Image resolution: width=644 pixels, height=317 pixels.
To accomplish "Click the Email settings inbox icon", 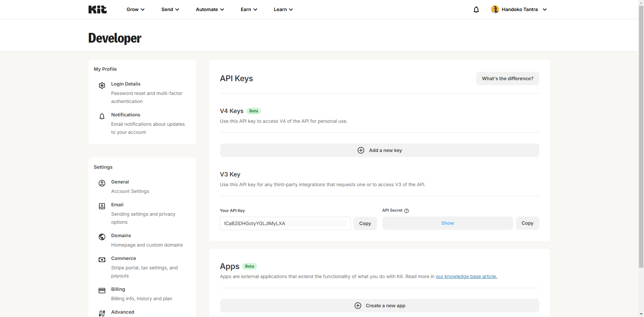I will pos(102,206).
